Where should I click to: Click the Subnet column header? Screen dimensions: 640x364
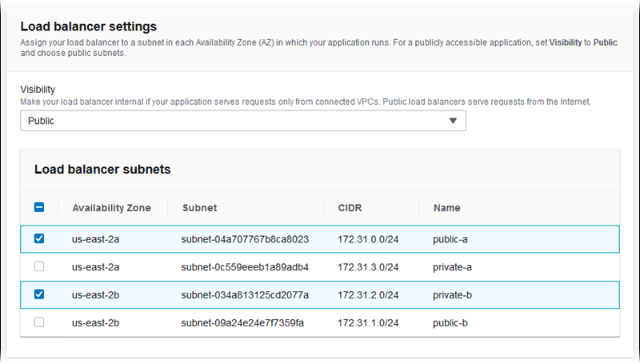[x=199, y=208]
